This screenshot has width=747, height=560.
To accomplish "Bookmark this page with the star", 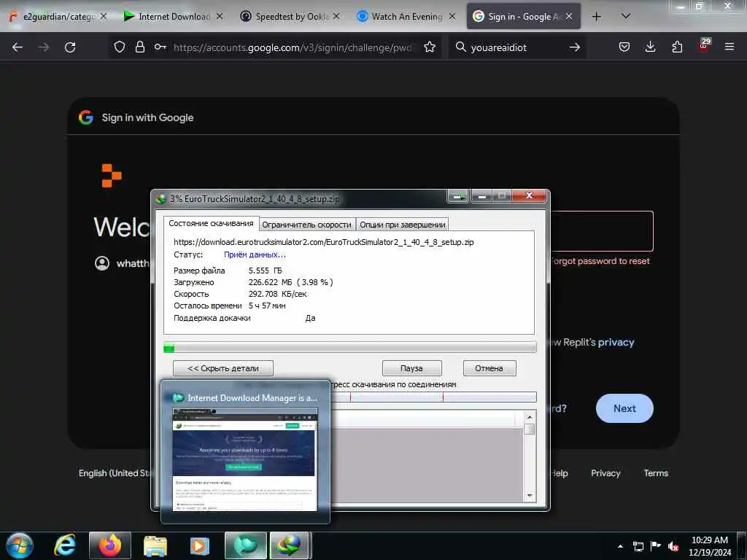I will (x=429, y=47).
